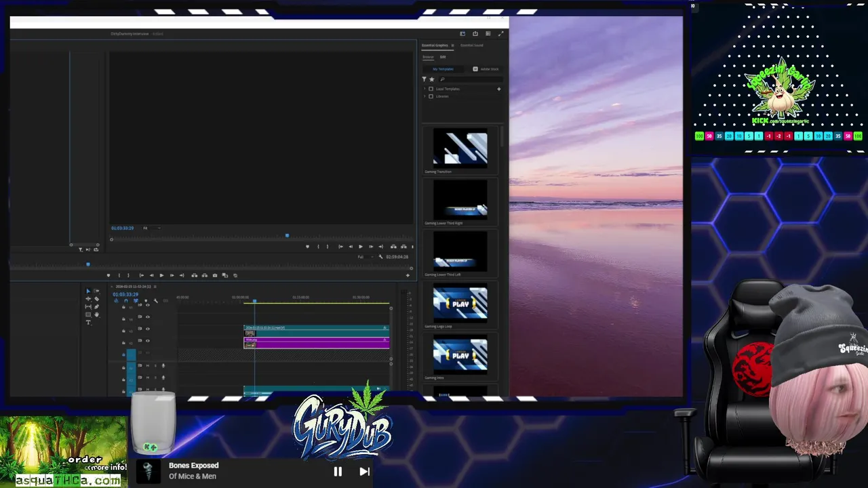Select the Adobe Stock source
The image size is (868, 488).
(486, 69)
